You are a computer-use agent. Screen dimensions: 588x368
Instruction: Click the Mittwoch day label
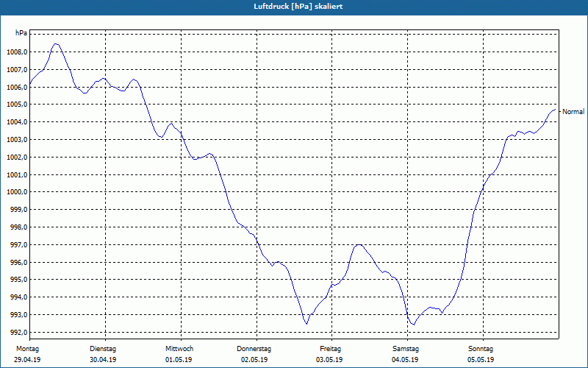(x=179, y=349)
